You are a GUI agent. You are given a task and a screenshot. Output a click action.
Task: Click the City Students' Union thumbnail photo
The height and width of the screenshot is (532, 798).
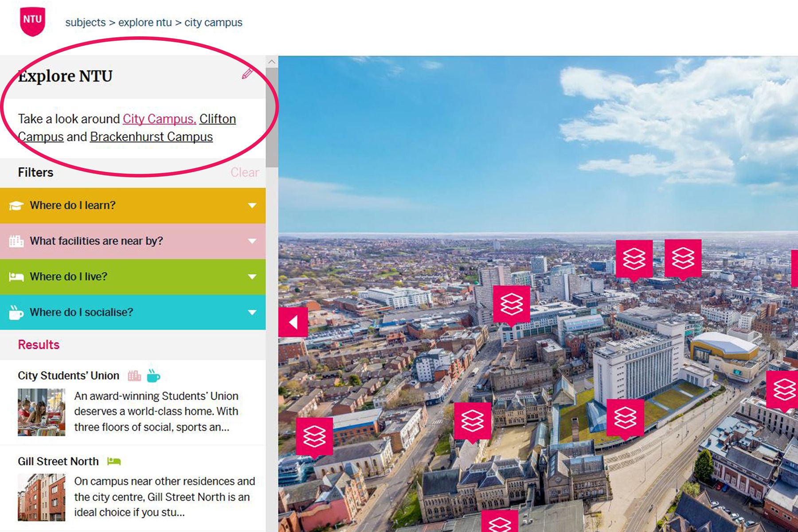pyautogui.click(x=41, y=412)
